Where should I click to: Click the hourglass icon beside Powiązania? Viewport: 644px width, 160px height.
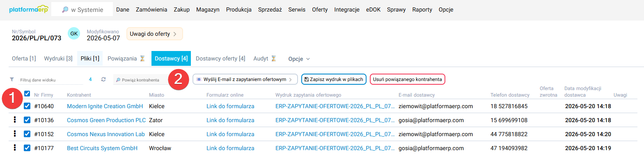[142, 58]
